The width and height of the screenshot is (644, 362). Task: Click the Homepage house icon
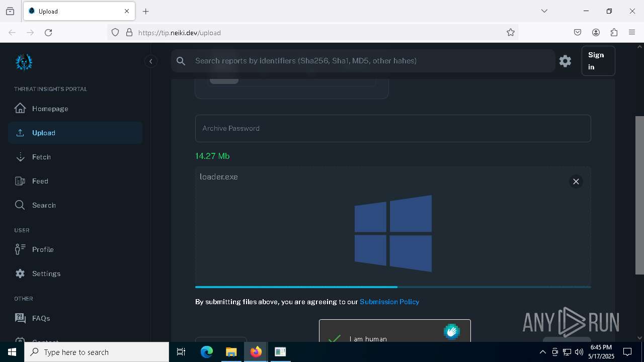click(x=20, y=109)
